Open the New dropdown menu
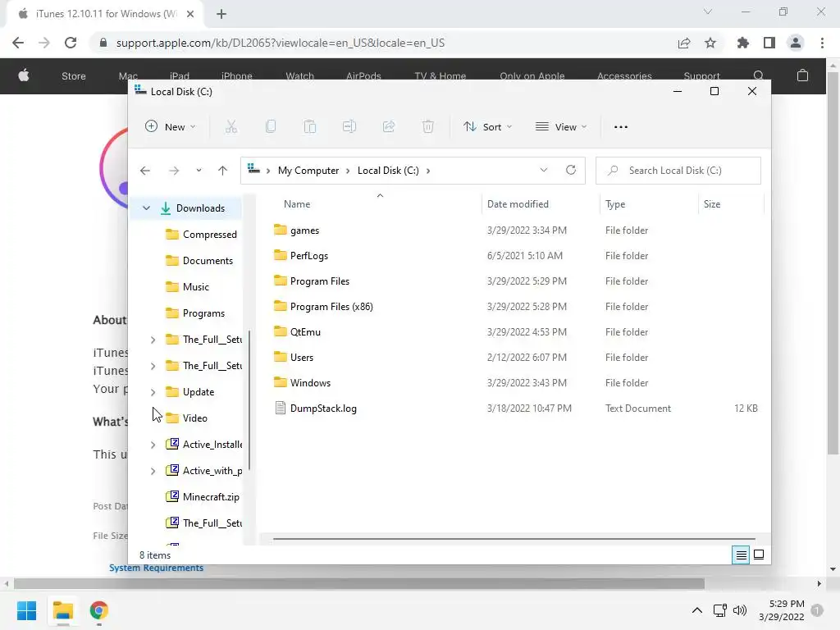 click(x=171, y=127)
